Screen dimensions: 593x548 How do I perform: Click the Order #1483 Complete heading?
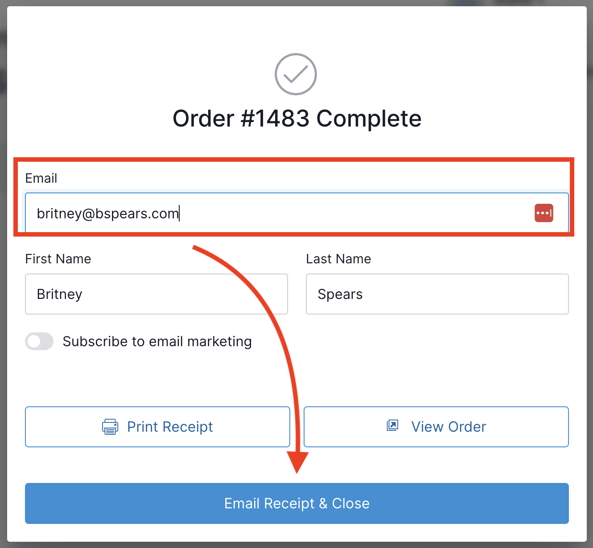[297, 119]
